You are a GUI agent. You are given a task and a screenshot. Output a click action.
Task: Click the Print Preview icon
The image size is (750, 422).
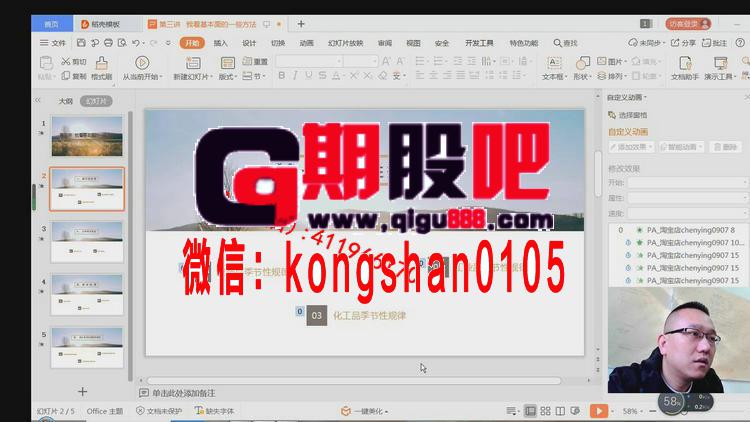coord(122,43)
